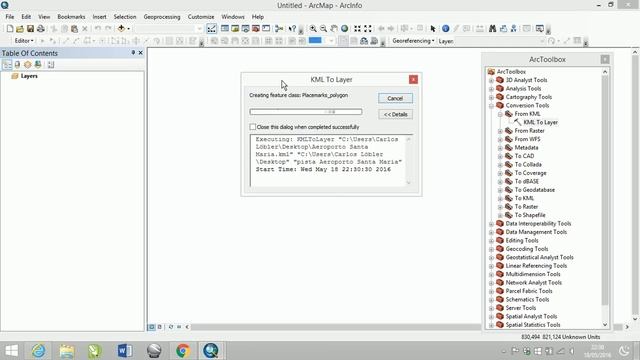Close the Table Of Contents panel

pos(140,53)
